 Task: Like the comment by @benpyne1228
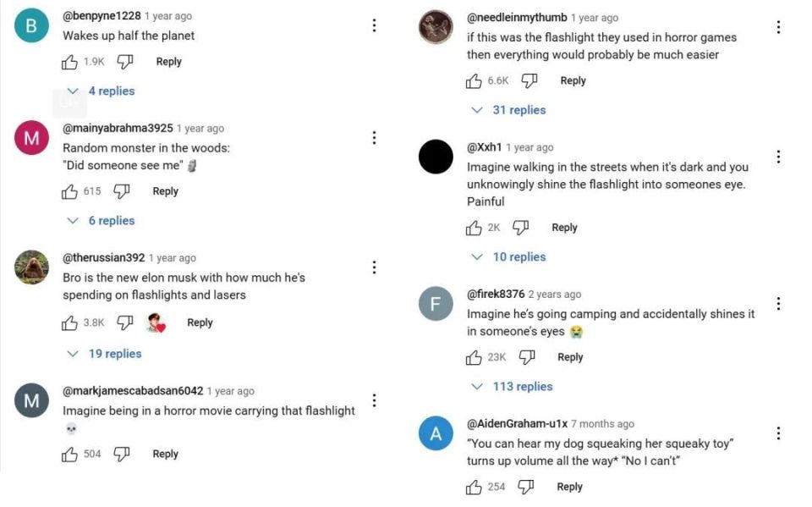point(70,62)
